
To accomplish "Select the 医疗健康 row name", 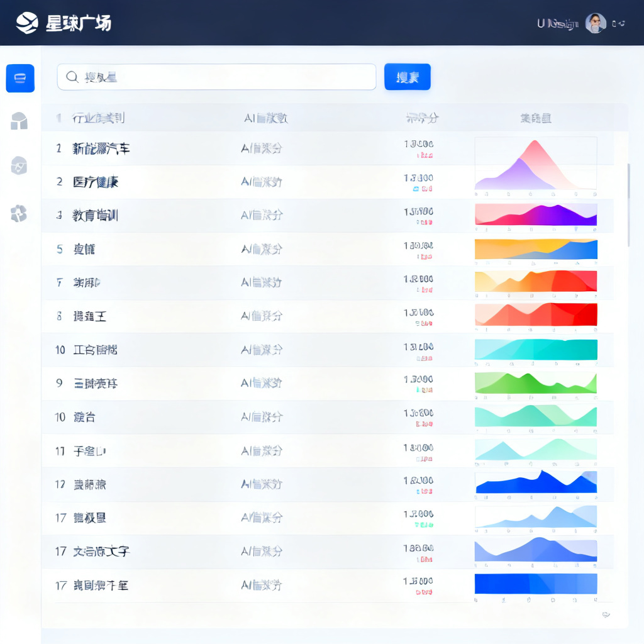I will 96,182.
